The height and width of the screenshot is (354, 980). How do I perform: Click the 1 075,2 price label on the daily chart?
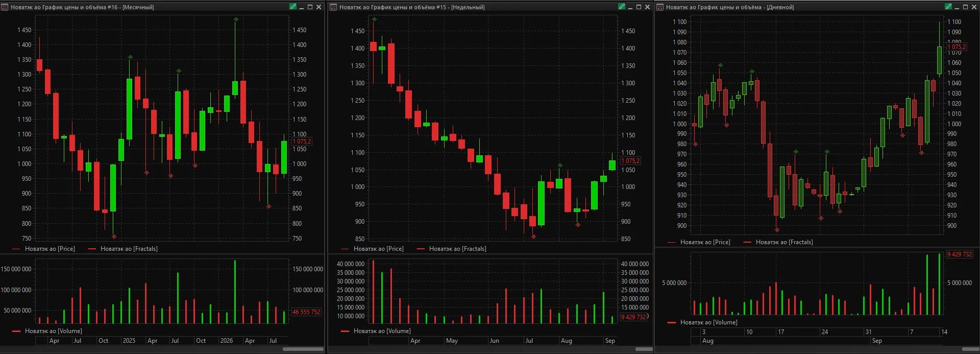click(957, 47)
